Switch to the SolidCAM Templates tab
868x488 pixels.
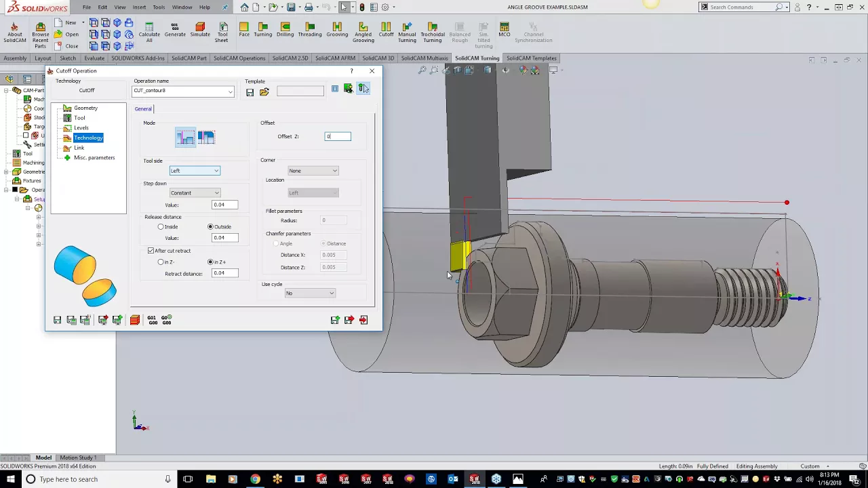tap(531, 58)
